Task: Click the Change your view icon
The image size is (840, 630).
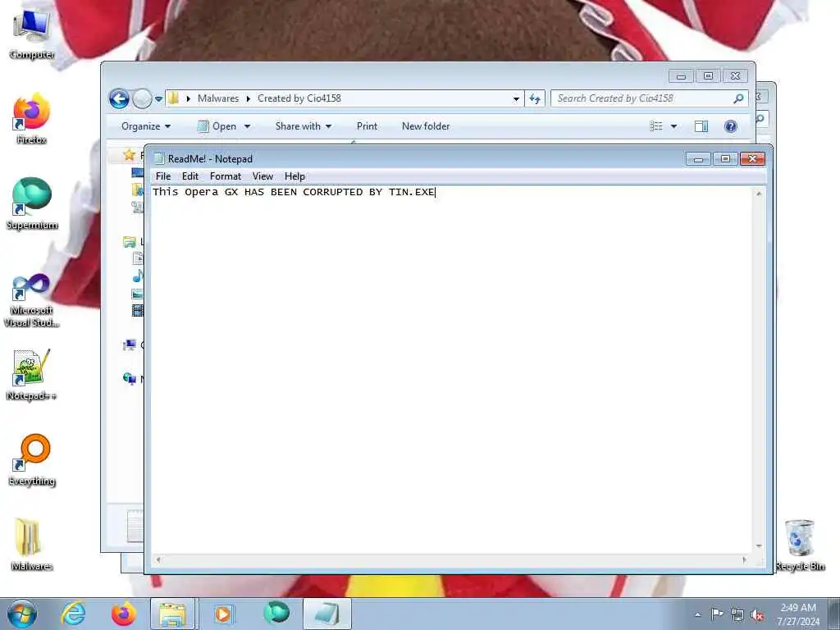Action: click(x=655, y=126)
